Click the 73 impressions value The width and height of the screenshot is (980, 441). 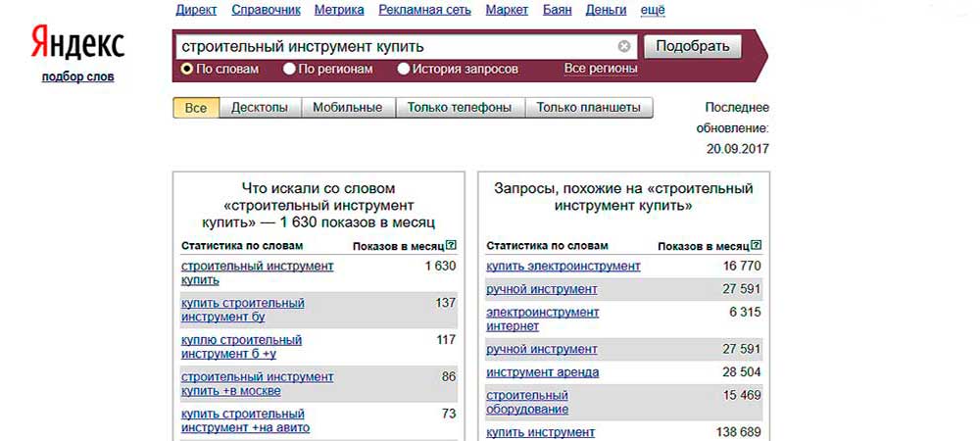click(448, 415)
